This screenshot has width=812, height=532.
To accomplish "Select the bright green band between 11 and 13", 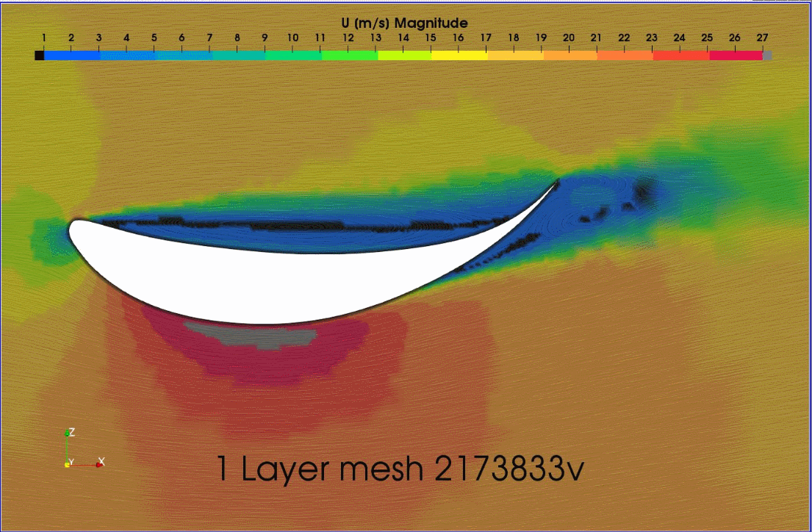I will [350, 55].
